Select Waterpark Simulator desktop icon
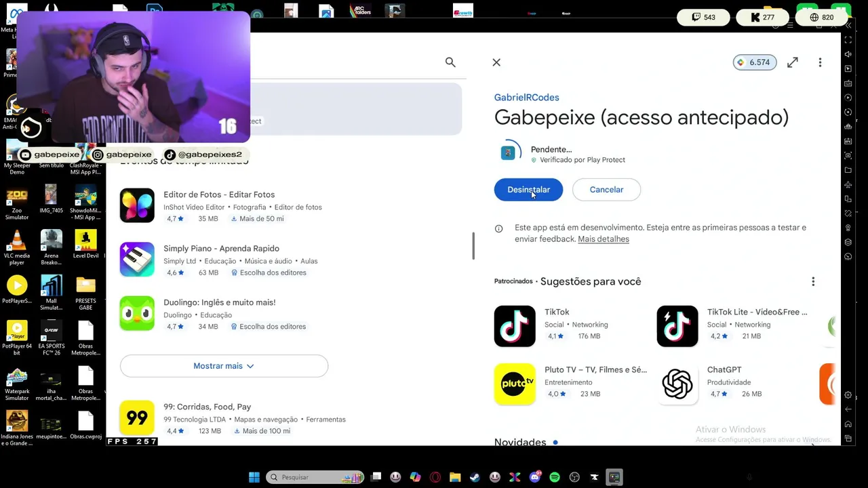Viewport: 868px width, 488px height. [x=17, y=384]
